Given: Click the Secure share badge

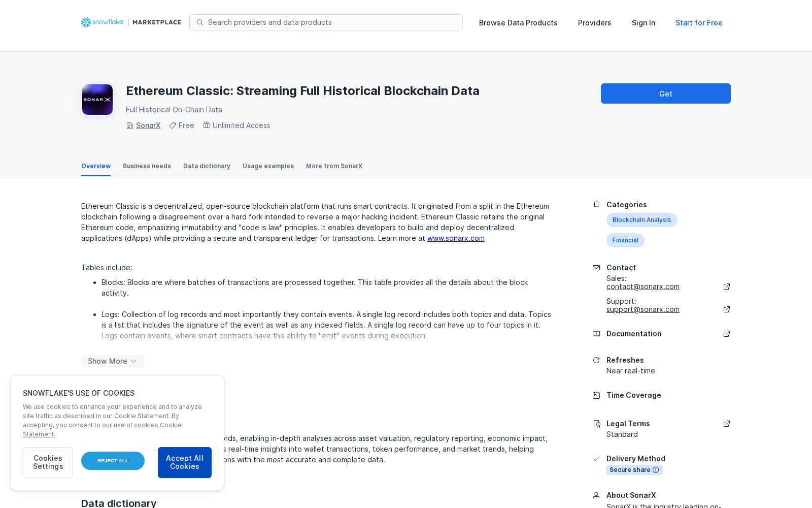Looking at the screenshot, I should 634,470.
